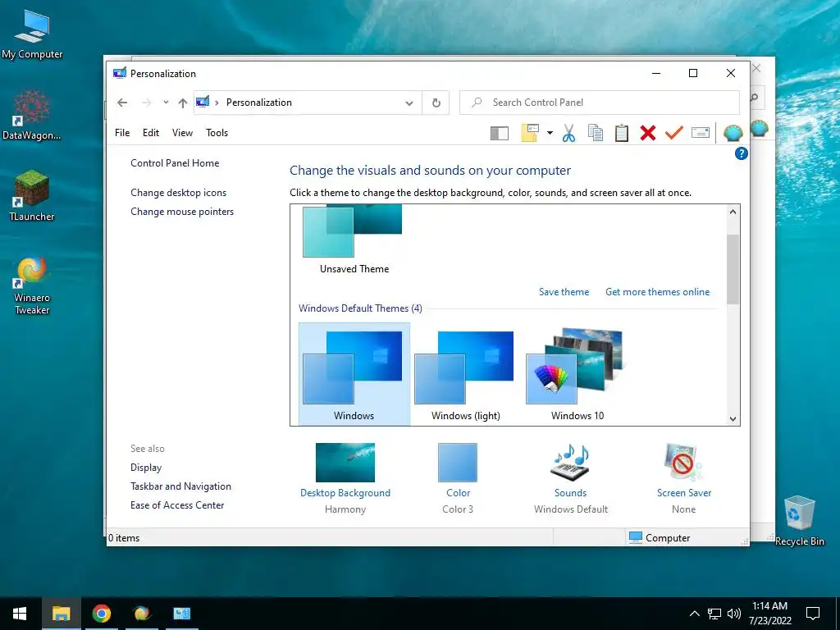Click the email envelope toolbar icon
Image resolution: width=840 pixels, height=630 pixels.
[x=701, y=132]
